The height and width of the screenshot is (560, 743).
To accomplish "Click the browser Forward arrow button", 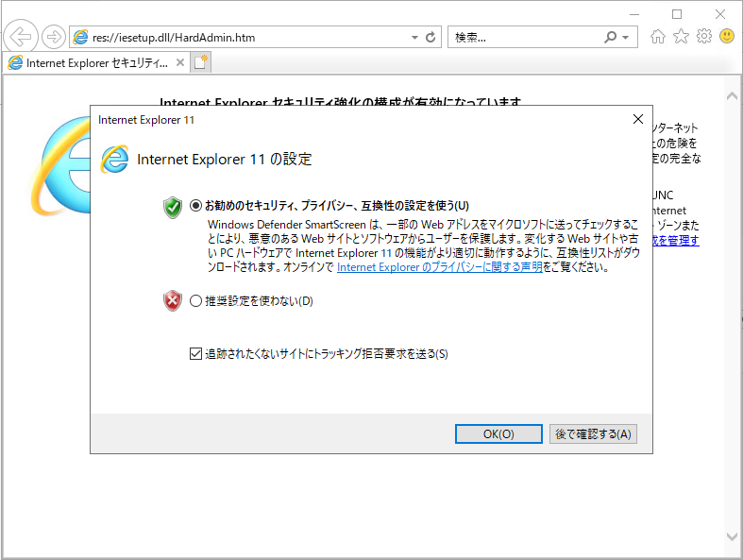I will click(x=54, y=37).
